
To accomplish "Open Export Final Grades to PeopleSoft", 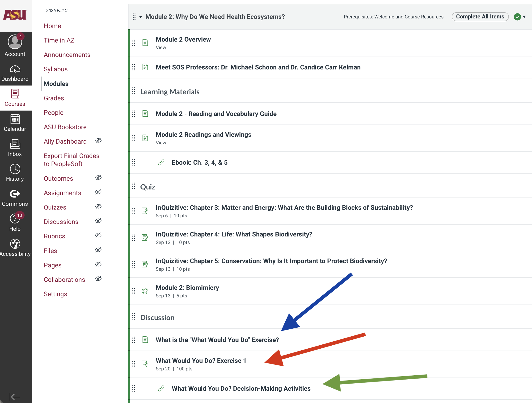I will [x=72, y=160].
